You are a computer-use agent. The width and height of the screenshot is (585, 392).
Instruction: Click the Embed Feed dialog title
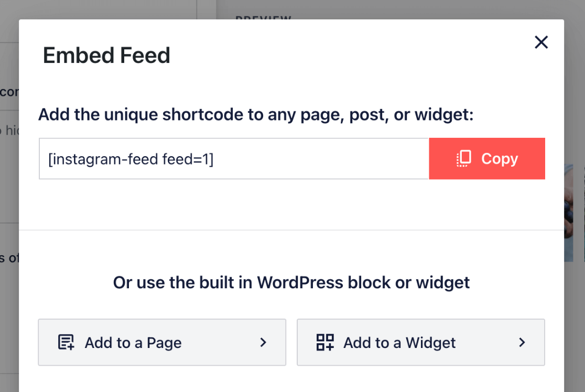(x=107, y=56)
